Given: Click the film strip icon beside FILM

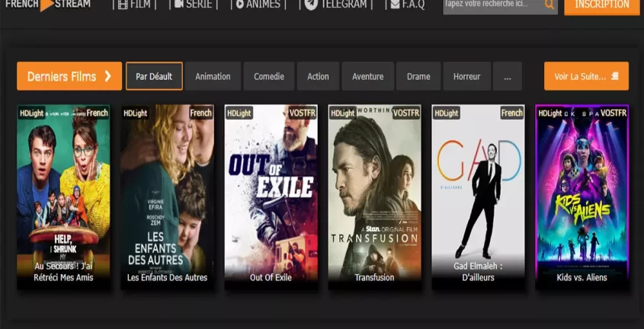Looking at the screenshot, I should tap(123, 5).
